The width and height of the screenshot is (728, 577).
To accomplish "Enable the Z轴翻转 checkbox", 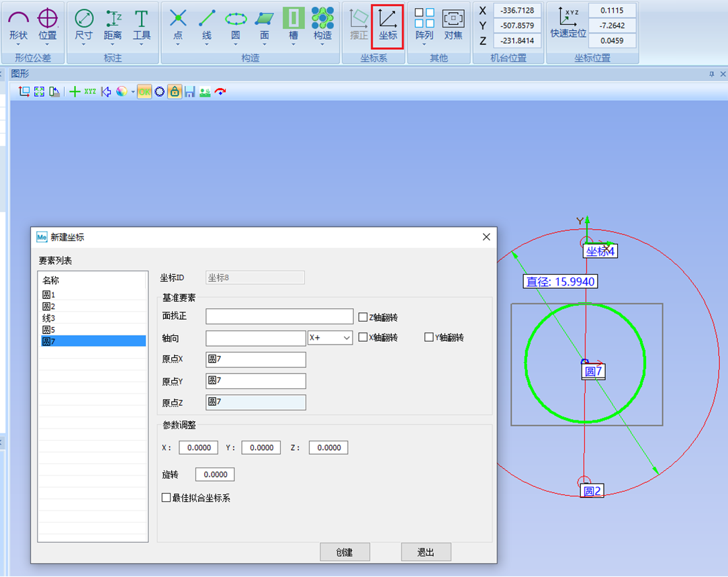I will tap(363, 317).
